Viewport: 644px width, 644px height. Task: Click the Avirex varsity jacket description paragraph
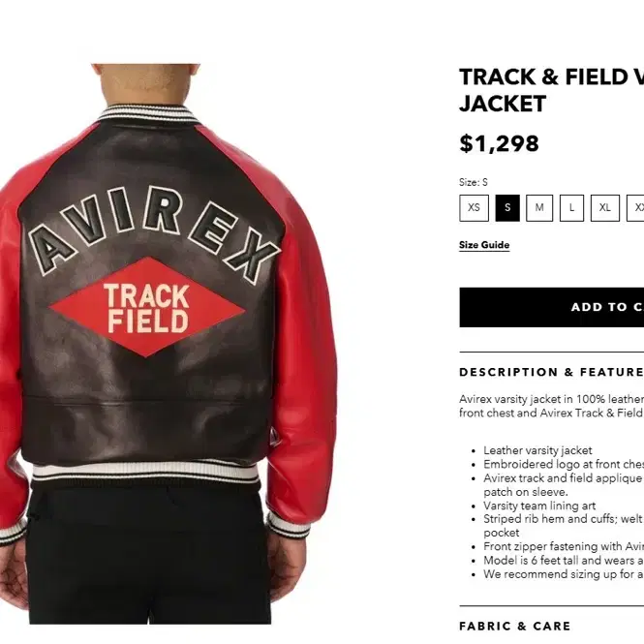[552, 406]
